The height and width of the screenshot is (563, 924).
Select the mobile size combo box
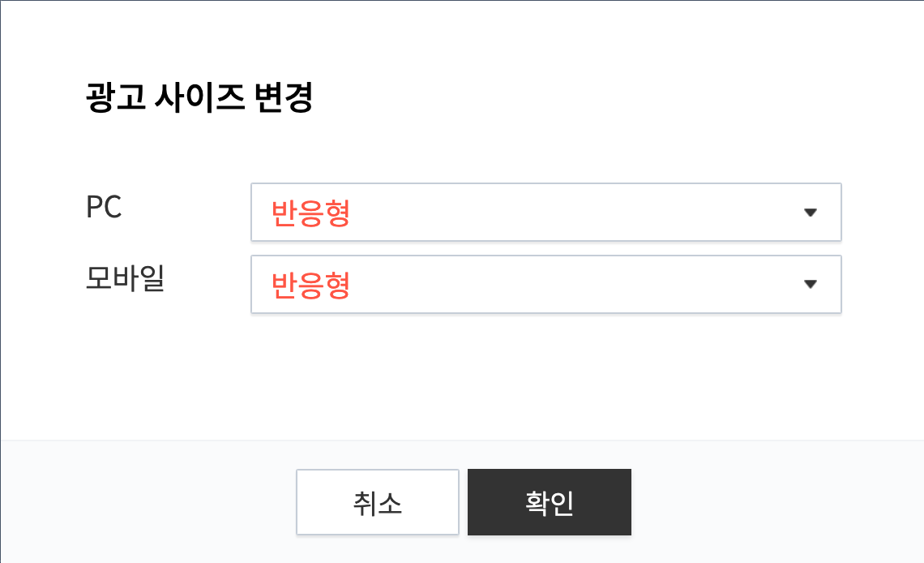545,284
